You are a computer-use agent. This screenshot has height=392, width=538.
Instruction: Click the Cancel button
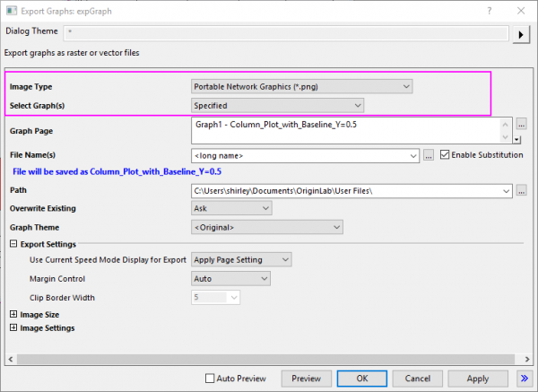pyautogui.click(x=418, y=379)
